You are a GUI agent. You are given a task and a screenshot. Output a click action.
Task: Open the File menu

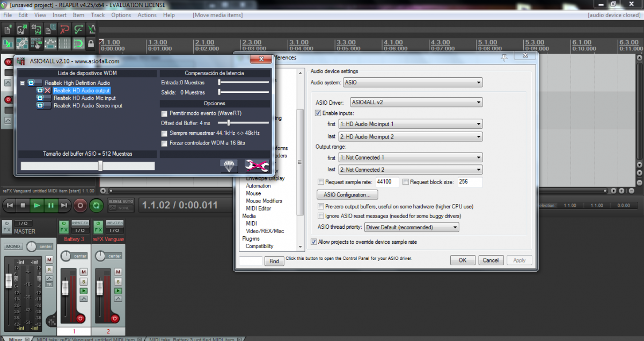(8, 15)
